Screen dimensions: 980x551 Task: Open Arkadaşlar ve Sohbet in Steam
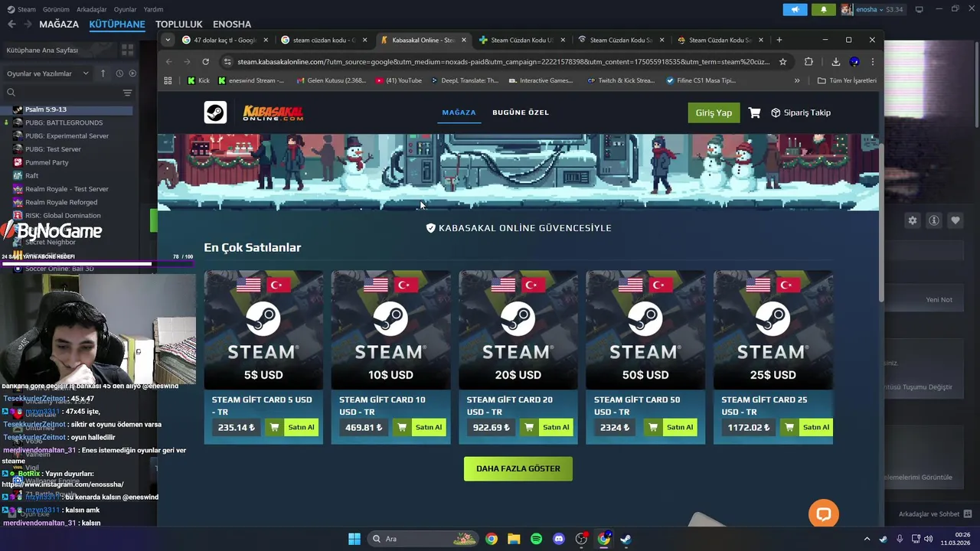point(935,514)
